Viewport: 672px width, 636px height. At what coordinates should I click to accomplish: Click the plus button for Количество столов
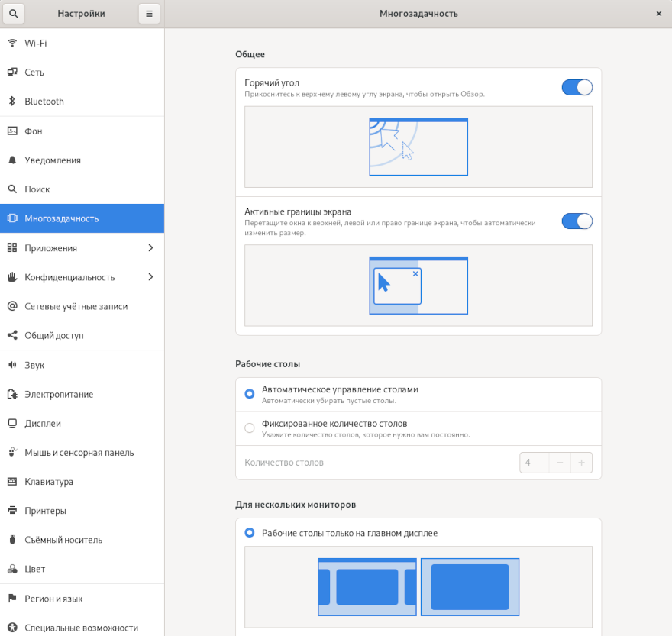click(x=581, y=463)
